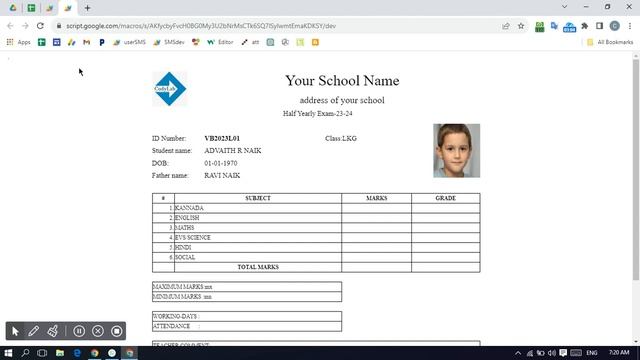Open the Google Translate extension
Viewport: 640px width, 360px height.
[x=554, y=26]
